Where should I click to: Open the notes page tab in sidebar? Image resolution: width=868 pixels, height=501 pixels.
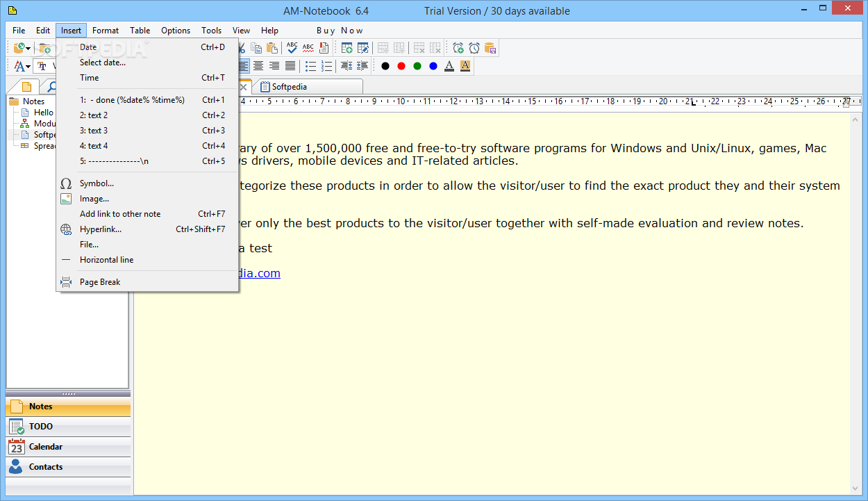(x=26, y=87)
